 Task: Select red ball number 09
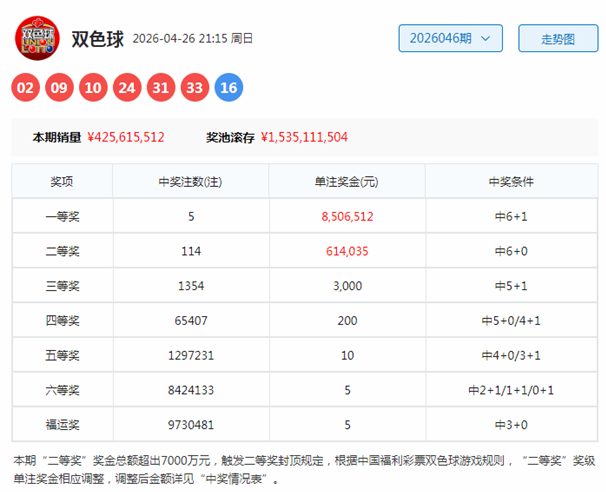coord(59,87)
